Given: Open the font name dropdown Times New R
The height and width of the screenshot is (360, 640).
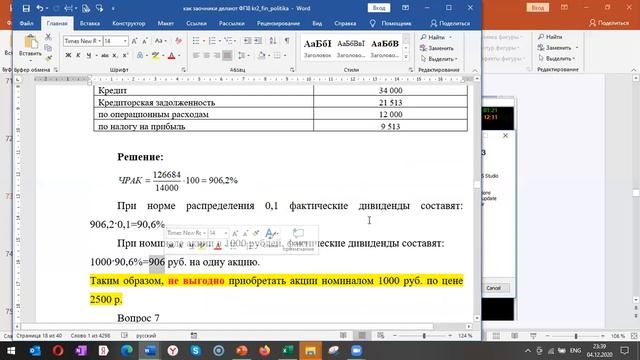Looking at the screenshot, I should click(x=99, y=41).
